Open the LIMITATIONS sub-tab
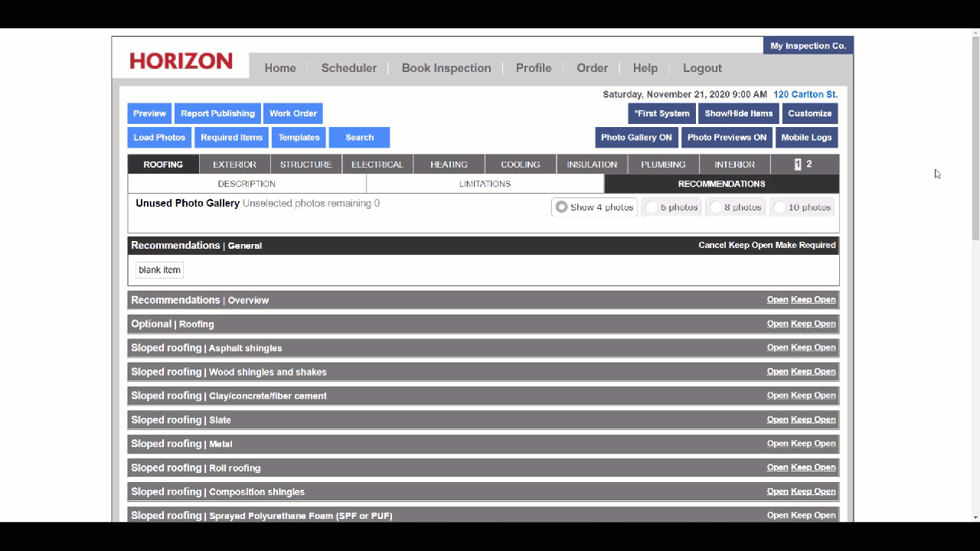Viewport: 980px width, 551px height. [x=485, y=184]
